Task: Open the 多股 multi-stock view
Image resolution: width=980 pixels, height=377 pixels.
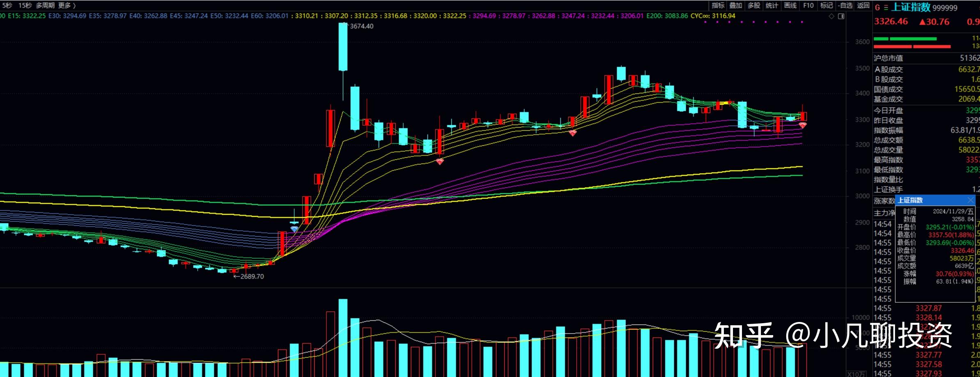Action: pyautogui.click(x=754, y=5)
